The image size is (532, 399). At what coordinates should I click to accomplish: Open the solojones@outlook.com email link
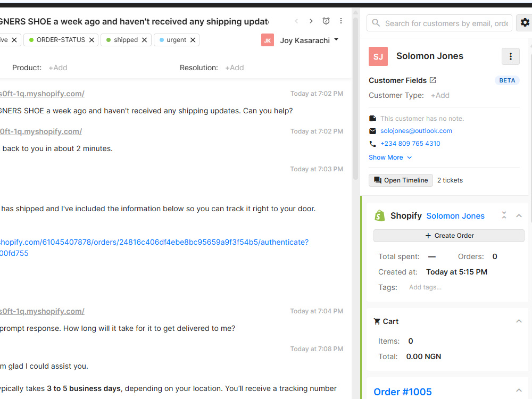pyautogui.click(x=416, y=131)
